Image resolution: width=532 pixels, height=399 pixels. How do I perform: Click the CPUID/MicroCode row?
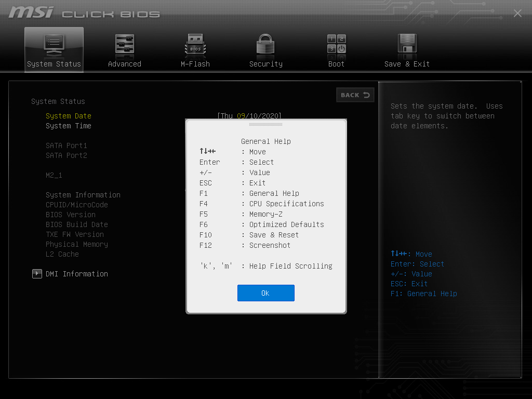(77, 205)
